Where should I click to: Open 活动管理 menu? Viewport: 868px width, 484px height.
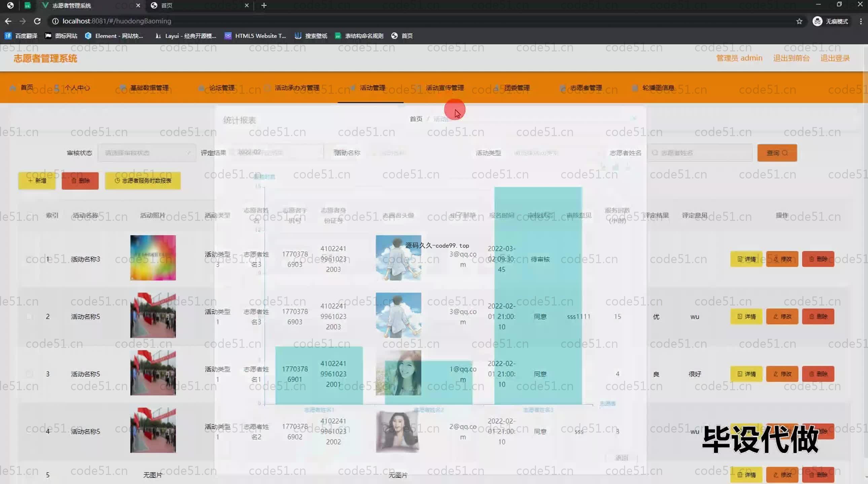(368, 87)
